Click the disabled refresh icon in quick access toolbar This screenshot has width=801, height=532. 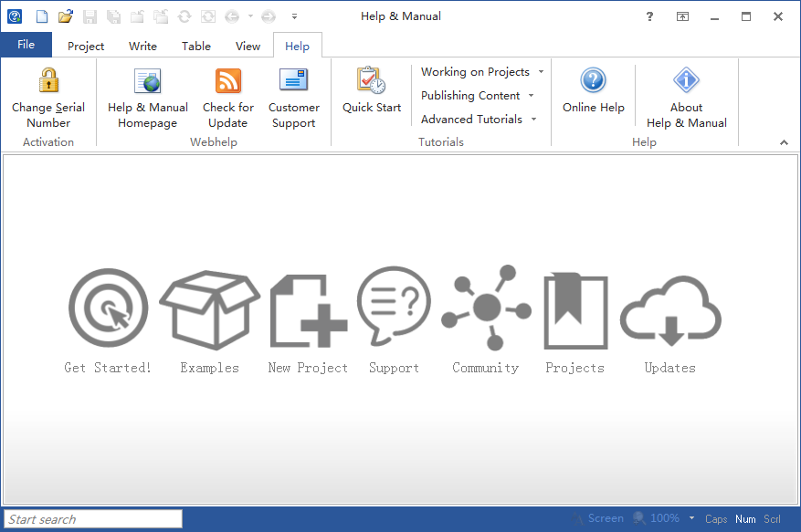(184, 16)
